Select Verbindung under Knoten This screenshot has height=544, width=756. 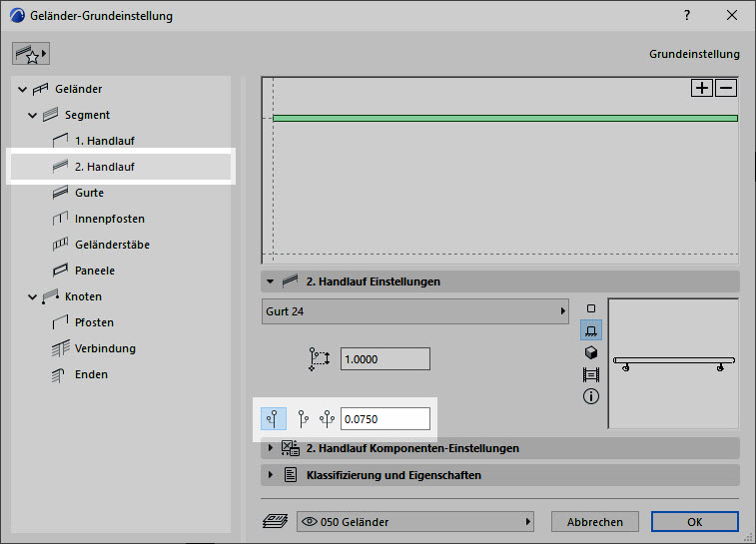[105, 348]
